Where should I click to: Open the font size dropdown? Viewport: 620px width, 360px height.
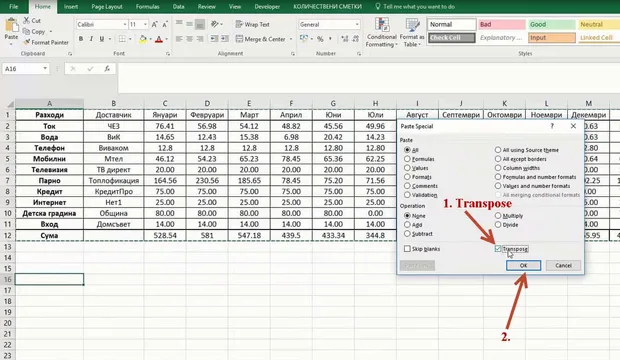(x=146, y=25)
